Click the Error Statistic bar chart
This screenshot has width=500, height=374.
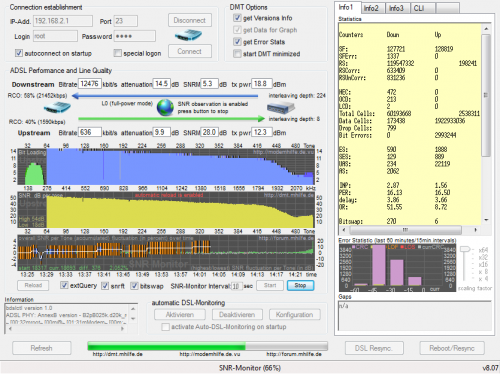point(397,268)
